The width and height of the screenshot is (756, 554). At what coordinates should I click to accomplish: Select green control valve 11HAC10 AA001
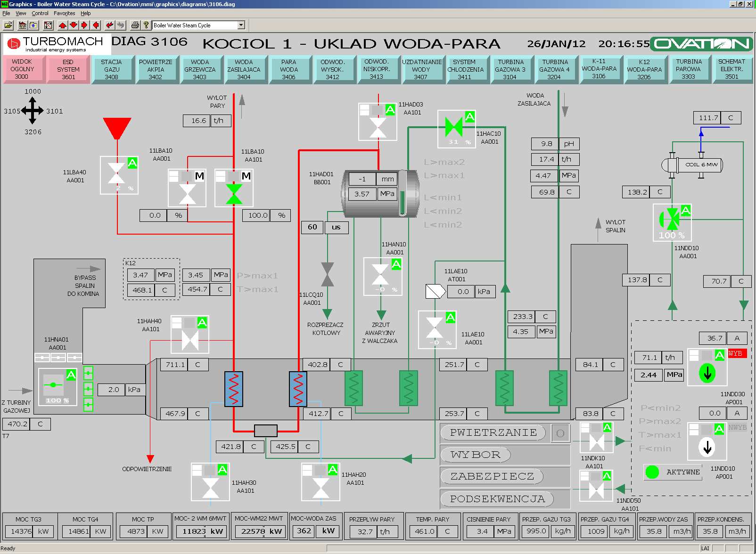(457, 129)
